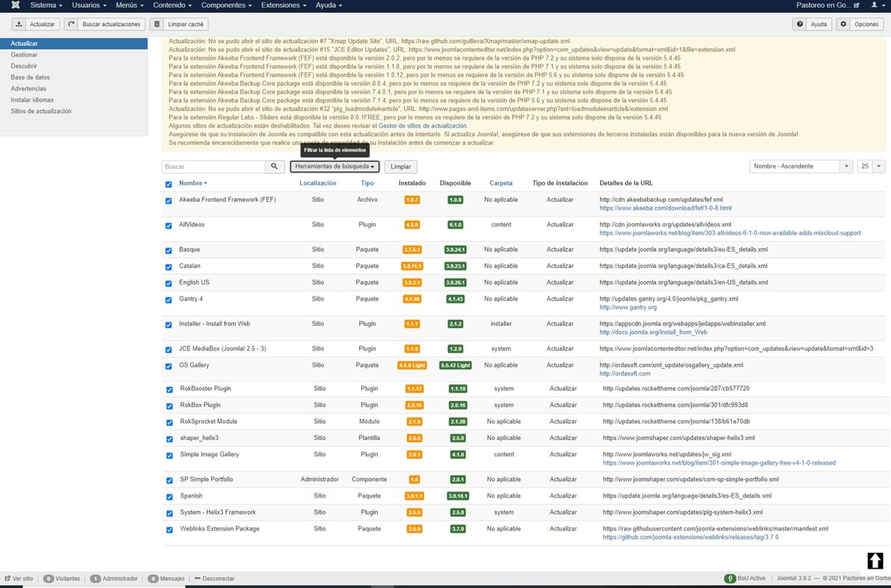
Task: Sort by Localización column header
Action: click(317, 183)
